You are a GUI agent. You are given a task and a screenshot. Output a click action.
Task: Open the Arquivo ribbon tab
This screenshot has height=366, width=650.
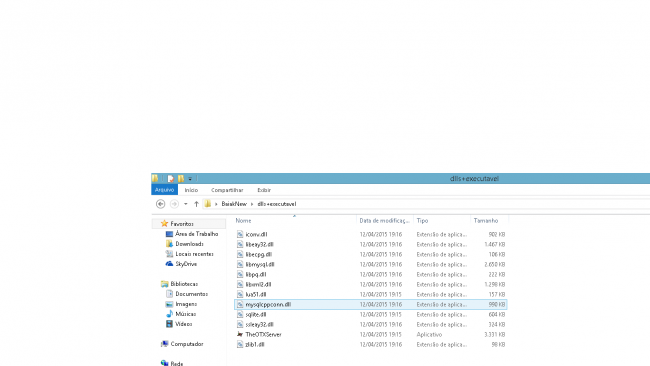click(165, 190)
